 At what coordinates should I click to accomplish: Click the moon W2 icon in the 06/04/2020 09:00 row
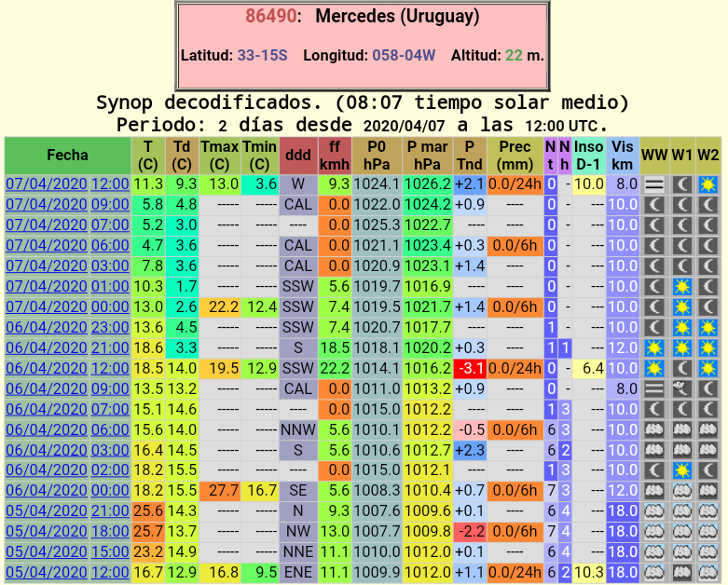(x=708, y=388)
